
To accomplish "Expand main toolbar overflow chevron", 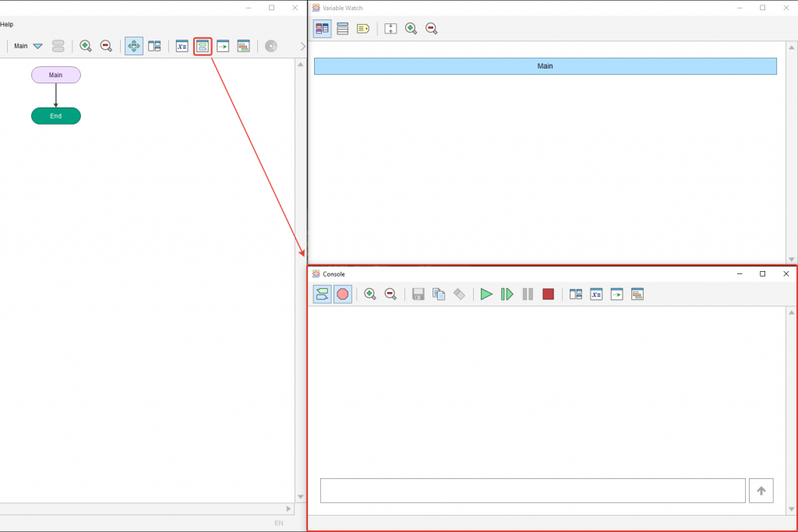I will tap(302, 46).
